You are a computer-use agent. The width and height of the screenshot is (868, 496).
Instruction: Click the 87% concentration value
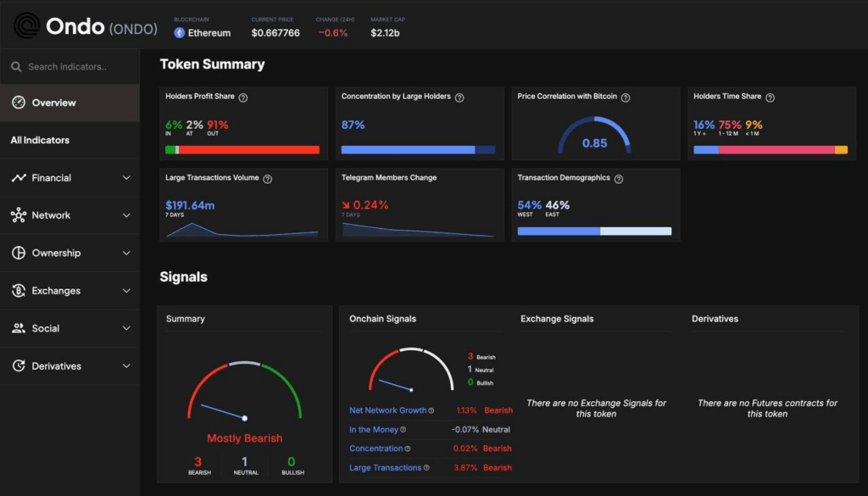click(x=353, y=125)
